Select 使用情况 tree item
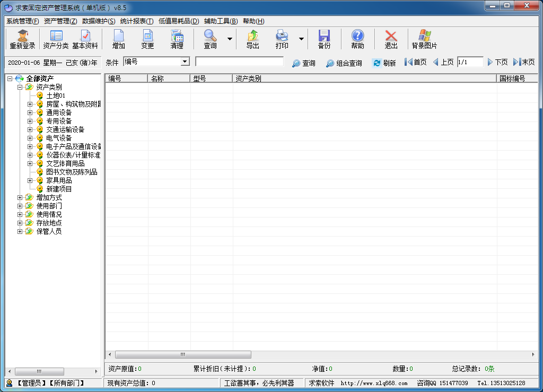 point(49,214)
